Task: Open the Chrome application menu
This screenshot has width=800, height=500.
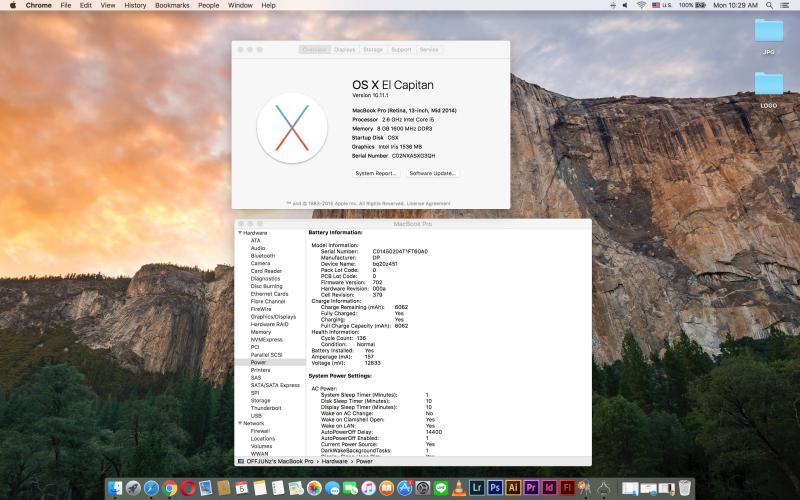Action: coord(38,5)
